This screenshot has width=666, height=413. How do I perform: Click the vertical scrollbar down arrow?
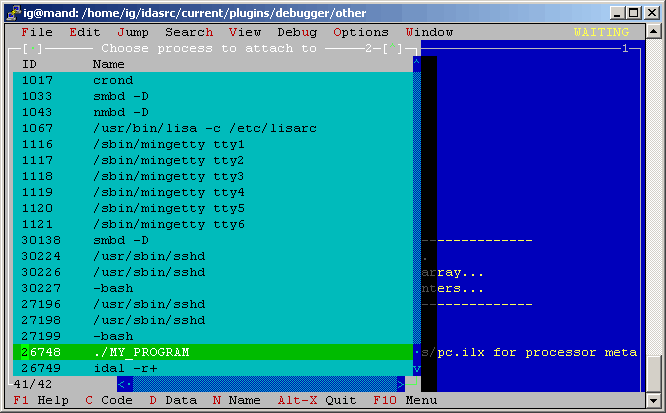pyautogui.click(x=417, y=369)
